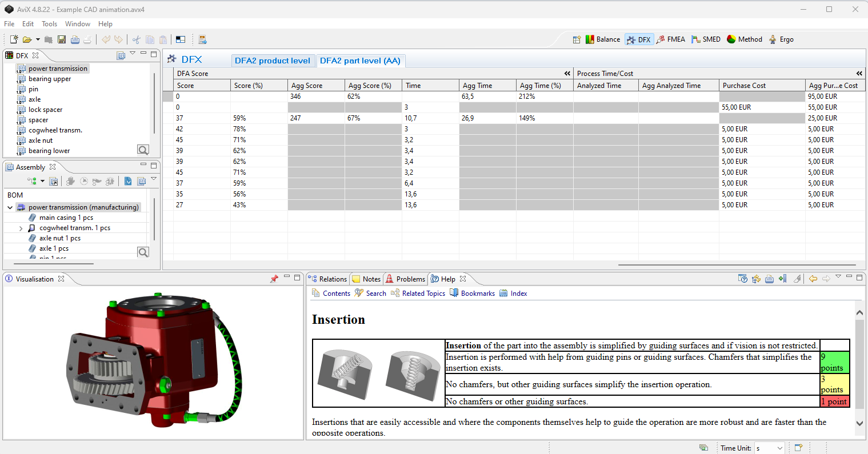The width and height of the screenshot is (868, 454).
Task: Toggle the Method perspective button
Action: (x=745, y=39)
